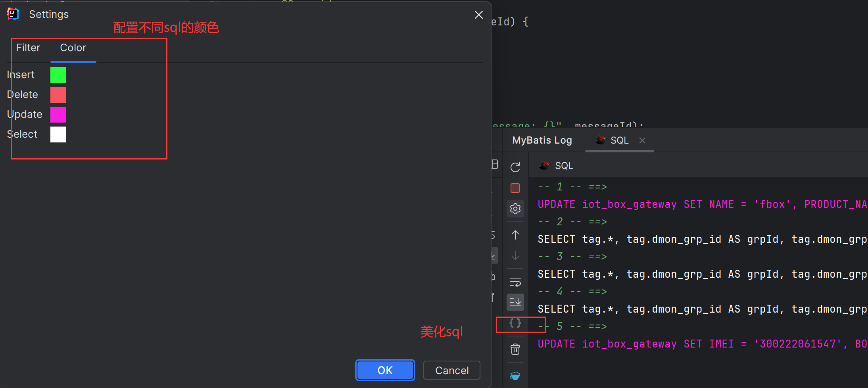Close the SQL tab

(x=642, y=140)
